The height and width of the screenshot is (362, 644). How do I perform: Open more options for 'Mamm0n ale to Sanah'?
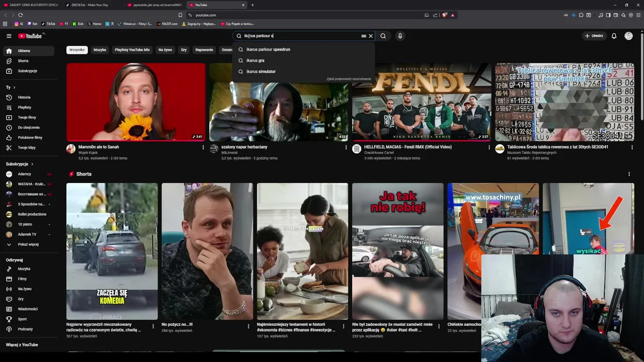coord(203,147)
